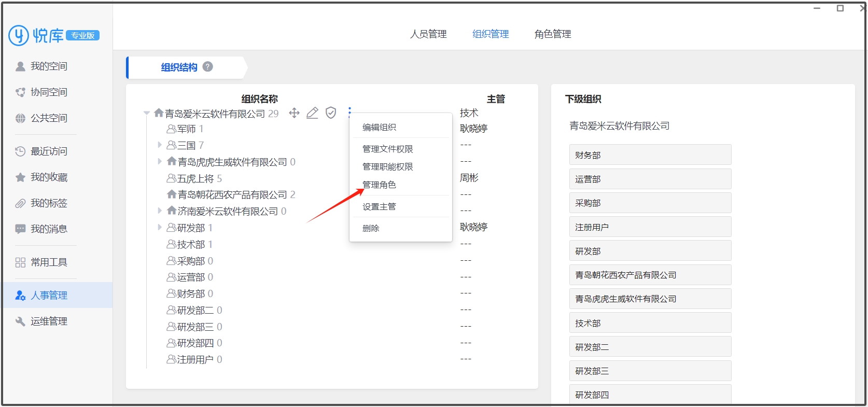Choose 设置主管 in the popup menu
The height and width of the screenshot is (407, 868).
tap(379, 207)
